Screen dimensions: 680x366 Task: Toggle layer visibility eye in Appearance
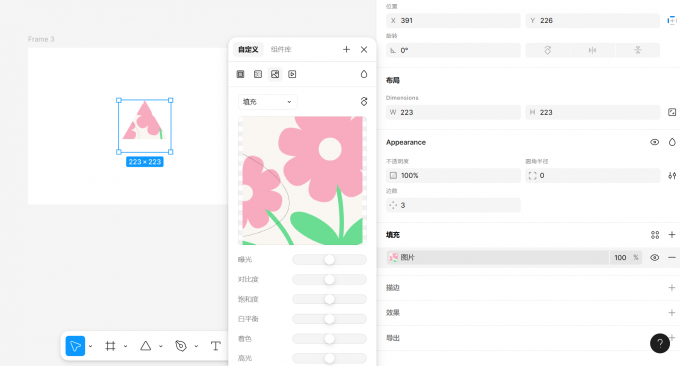click(654, 142)
